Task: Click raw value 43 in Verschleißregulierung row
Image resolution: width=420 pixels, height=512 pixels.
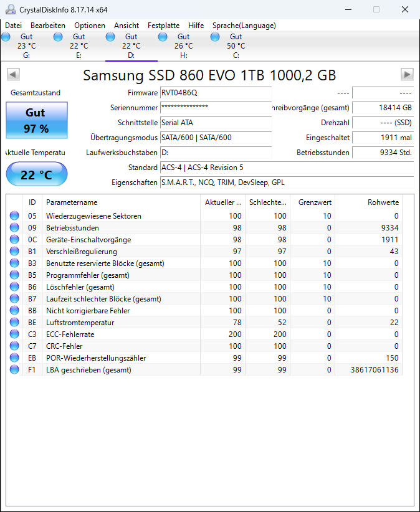Action: pyautogui.click(x=394, y=252)
